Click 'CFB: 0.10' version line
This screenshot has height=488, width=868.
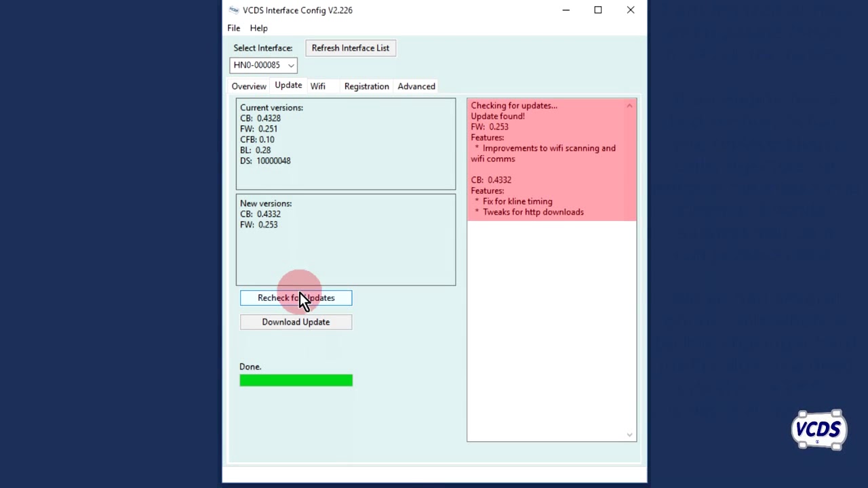(x=257, y=140)
